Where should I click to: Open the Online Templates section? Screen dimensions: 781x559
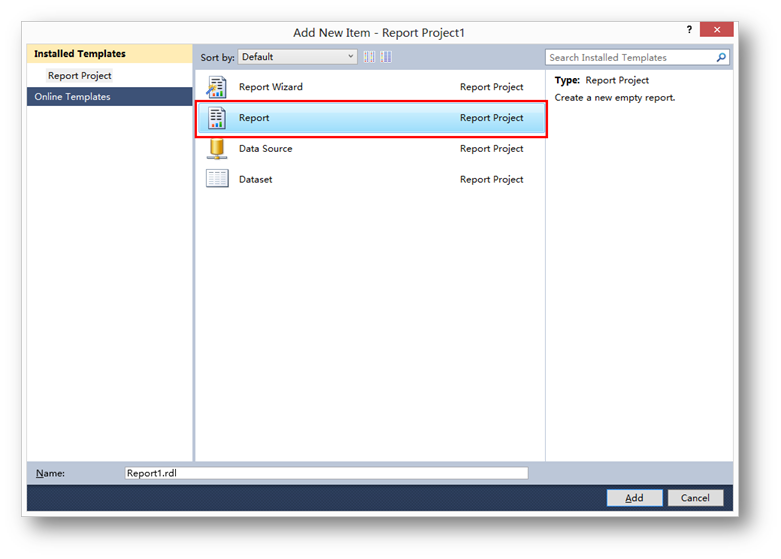[x=110, y=97]
